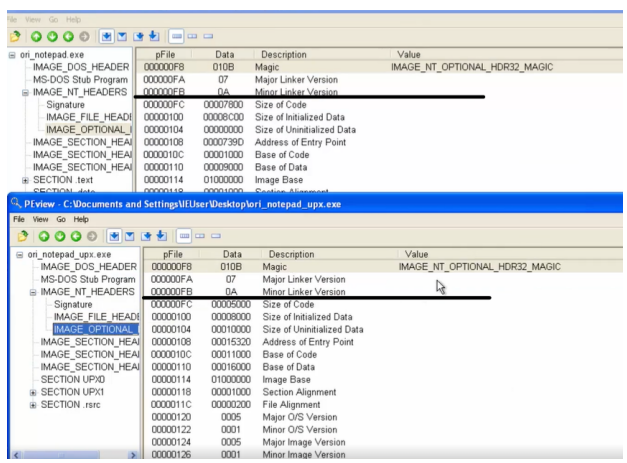This screenshot has width=627, height=463.
Task: Click the green back arrow in upper ori_notepad.exe window
Action: tap(68, 37)
